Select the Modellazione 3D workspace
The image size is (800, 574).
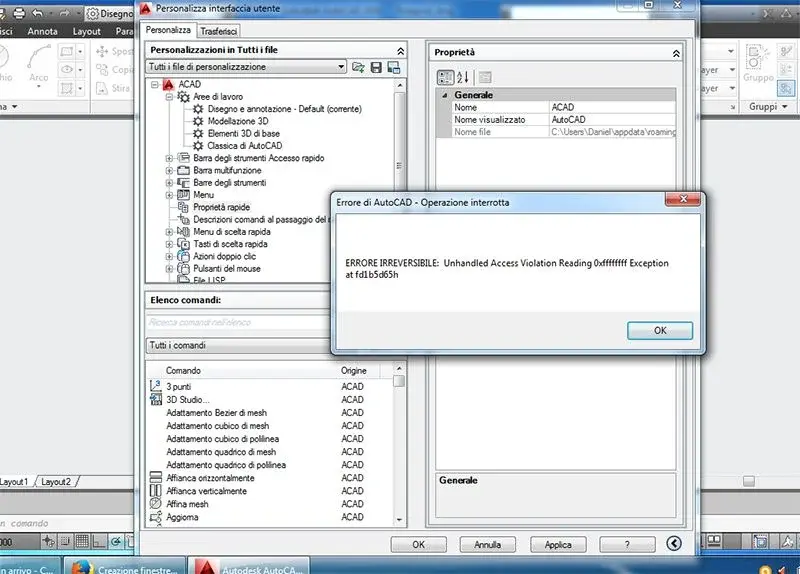point(238,121)
